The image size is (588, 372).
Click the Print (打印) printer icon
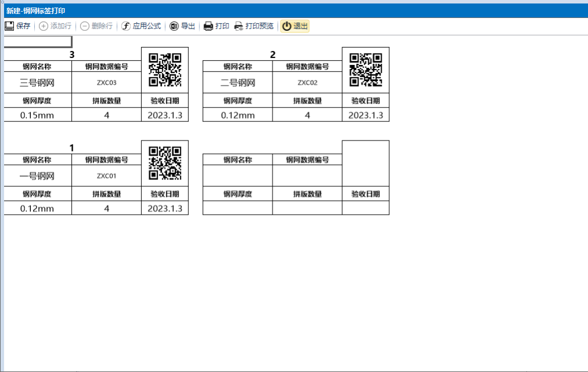[x=209, y=26]
